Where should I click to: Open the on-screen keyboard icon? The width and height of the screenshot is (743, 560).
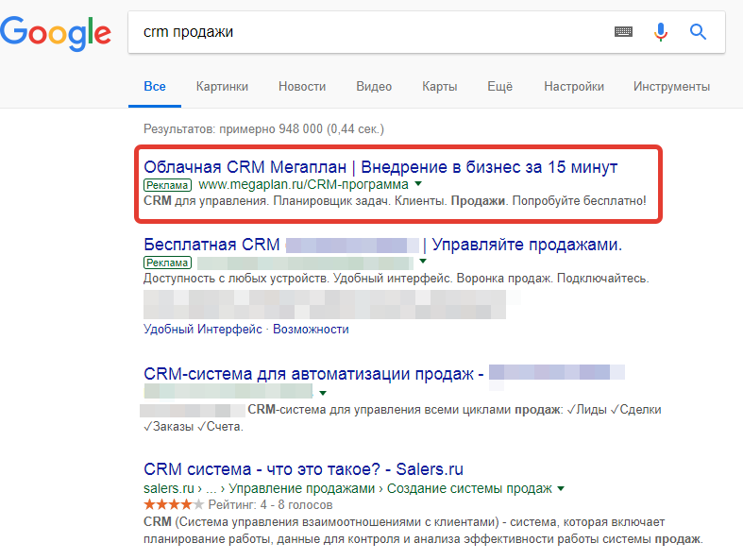(623, 32)
